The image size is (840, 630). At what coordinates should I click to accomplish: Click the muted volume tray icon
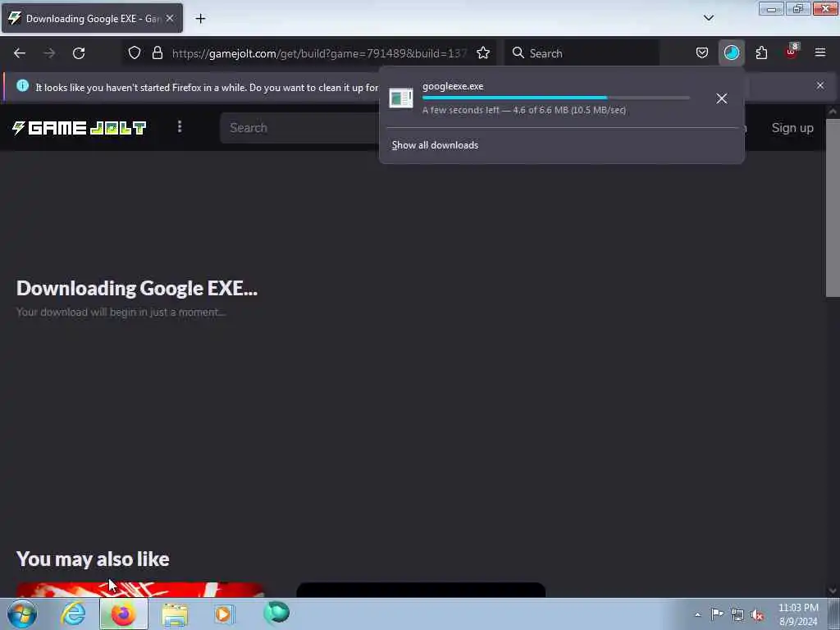tap(757, 614)
